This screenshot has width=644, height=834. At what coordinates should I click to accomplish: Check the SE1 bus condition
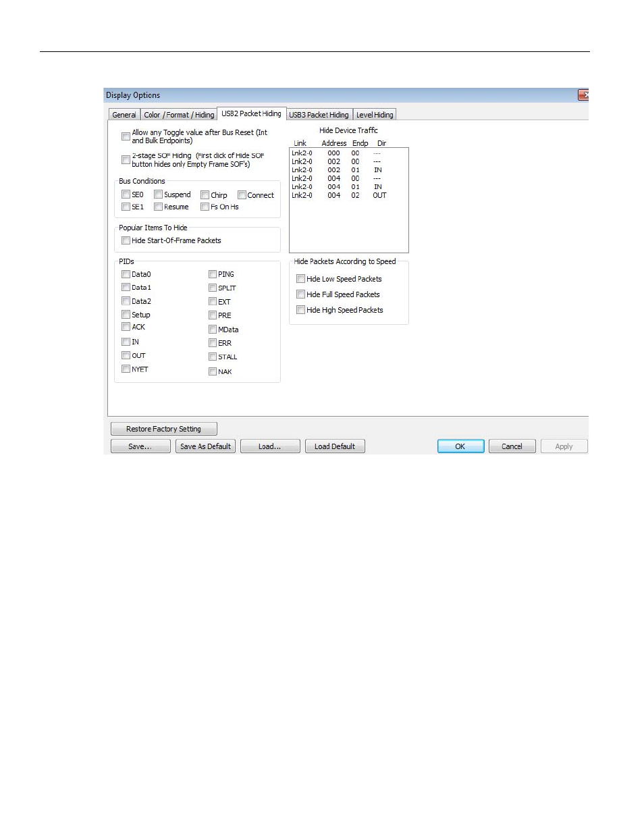coord(126,207)
